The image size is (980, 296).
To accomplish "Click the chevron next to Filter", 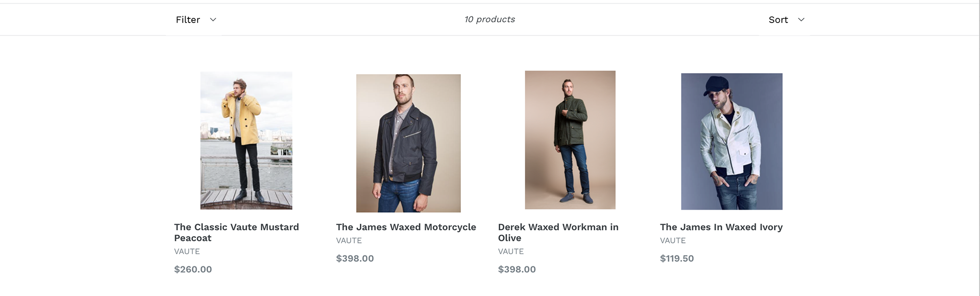I will tap(213, 19).
